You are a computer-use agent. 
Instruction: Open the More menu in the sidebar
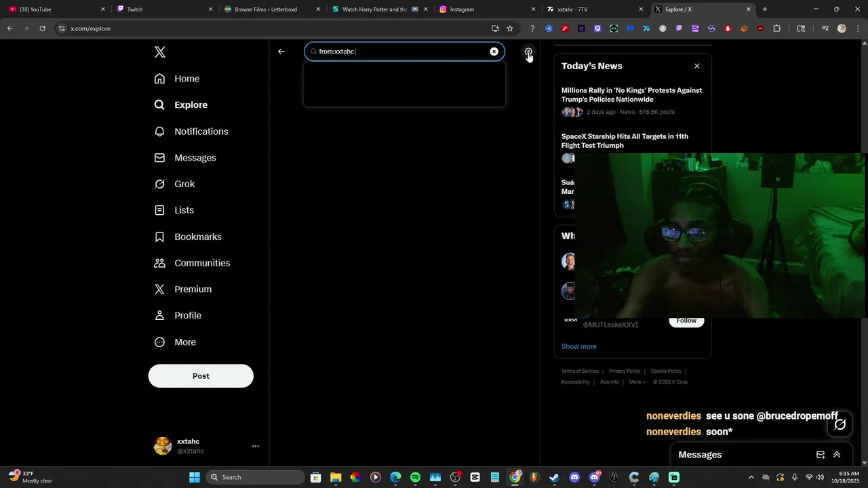175,342
